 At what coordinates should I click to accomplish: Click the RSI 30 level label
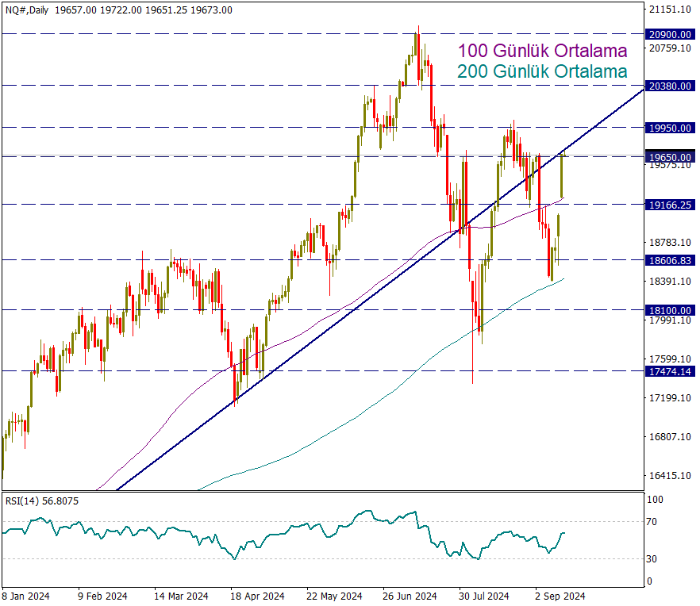point(652,558)
